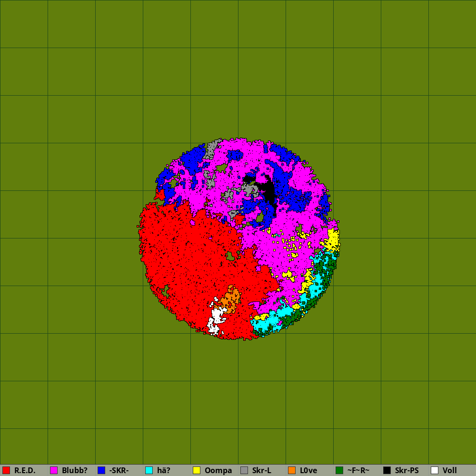Click the cyan hä? legend swatch
476x476 pixels.
coord(149,470)
